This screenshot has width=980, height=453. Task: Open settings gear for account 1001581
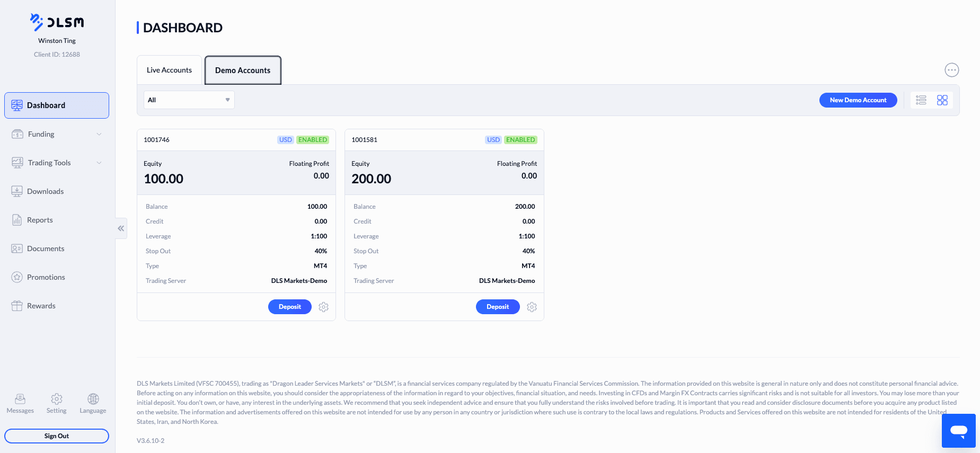(x=532, y=307)
